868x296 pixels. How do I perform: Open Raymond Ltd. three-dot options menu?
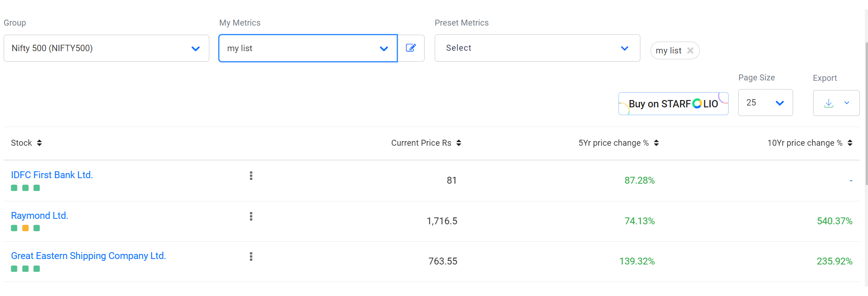pyautogui.click(x=251, y=217)
